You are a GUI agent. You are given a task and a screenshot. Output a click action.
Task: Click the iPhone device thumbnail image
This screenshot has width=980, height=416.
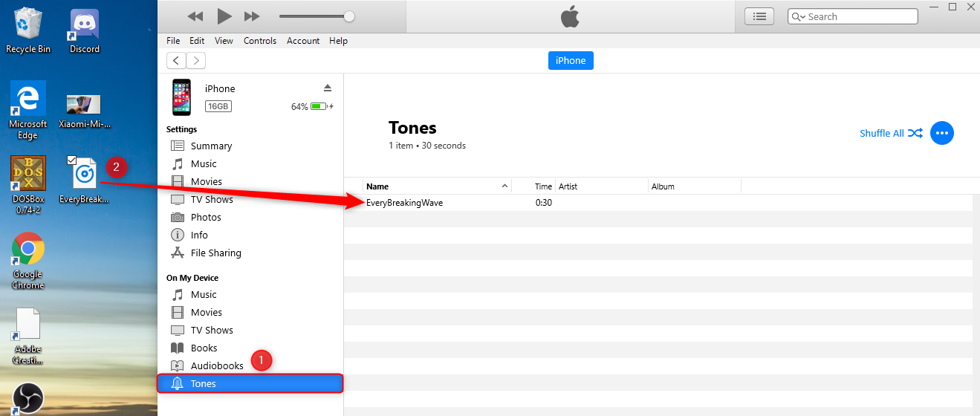click(x=181, y=97)
